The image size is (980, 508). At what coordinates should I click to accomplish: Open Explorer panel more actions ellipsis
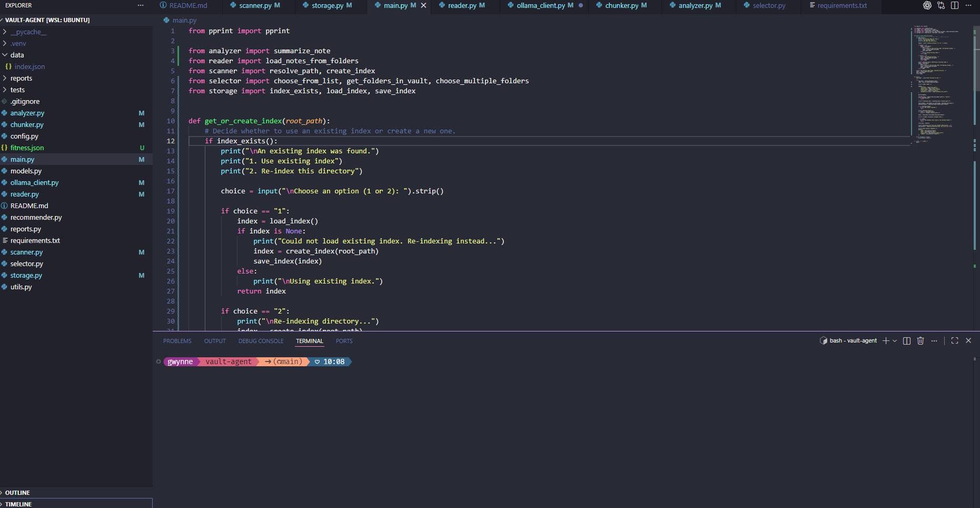(x=140, y=5)
